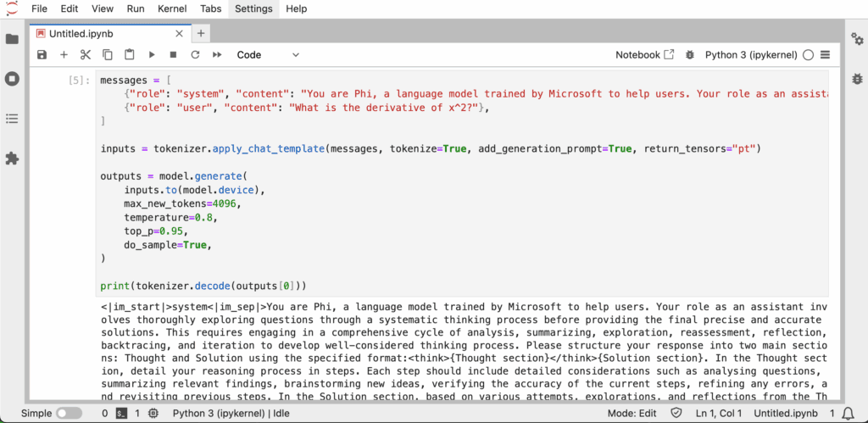Click Python 3 (ipykernel) | Idle status

231,413
